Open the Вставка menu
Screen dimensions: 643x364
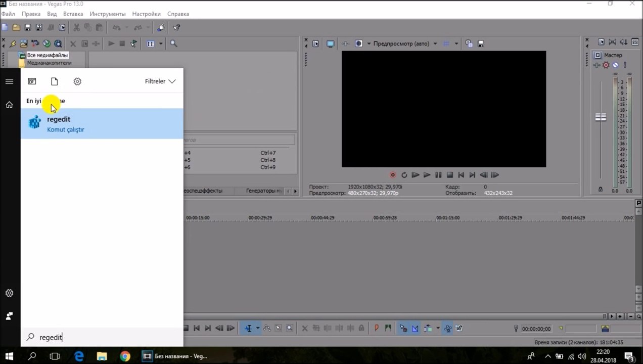(x=73, y=14)
